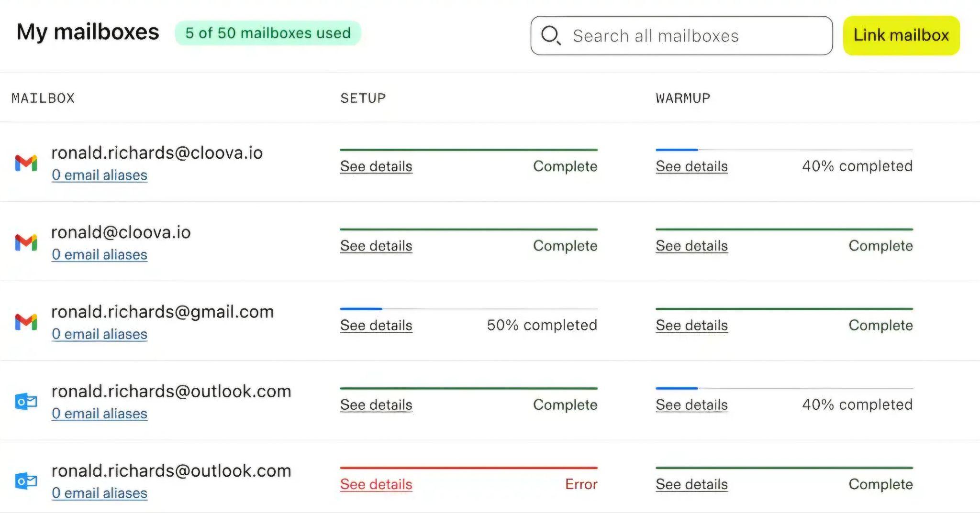Click the Outlook icon in the Error setup row
Viewport: 980px width, 513px height.
[26, 481]
